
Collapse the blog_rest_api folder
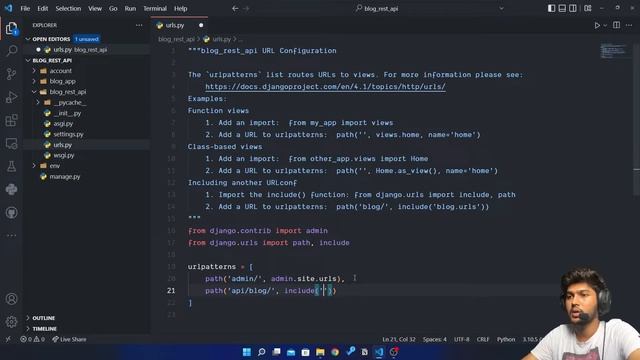pyautogui.click(x=67, y=92)
